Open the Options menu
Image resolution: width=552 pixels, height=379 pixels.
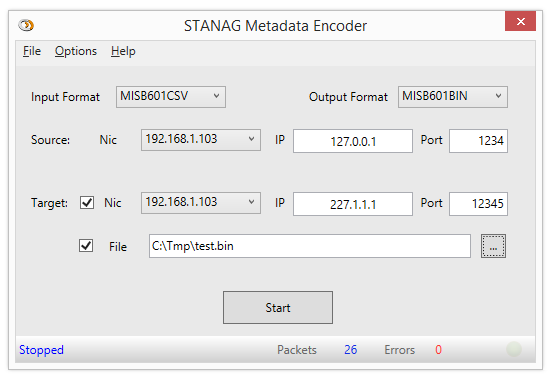click(76, 51)
